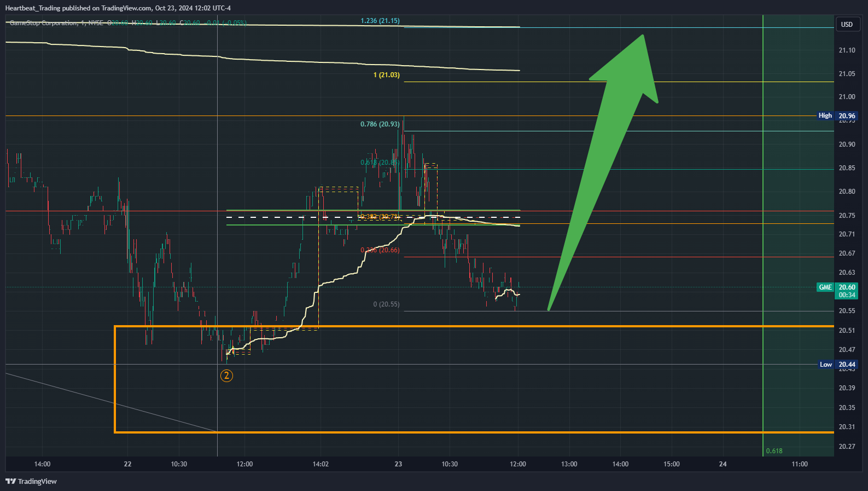
Task: Click the 21.10 price axis value
Action: [847, 50]
